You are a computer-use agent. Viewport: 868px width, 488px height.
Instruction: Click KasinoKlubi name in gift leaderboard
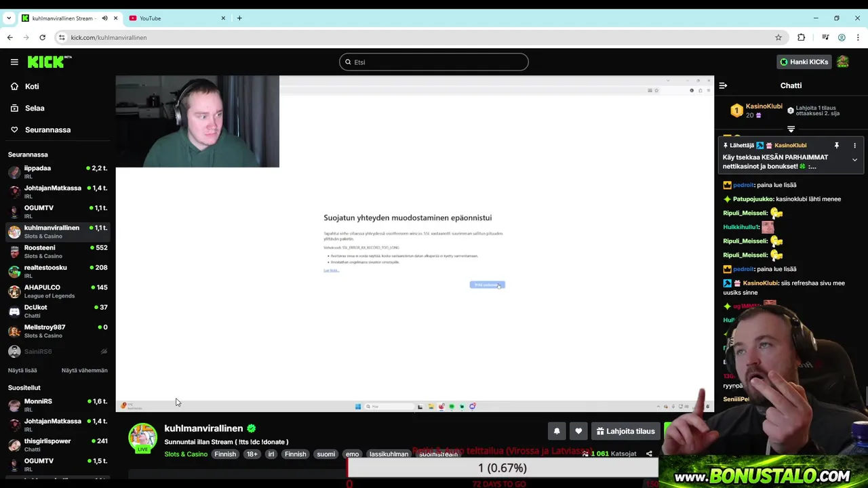point(764,106)
